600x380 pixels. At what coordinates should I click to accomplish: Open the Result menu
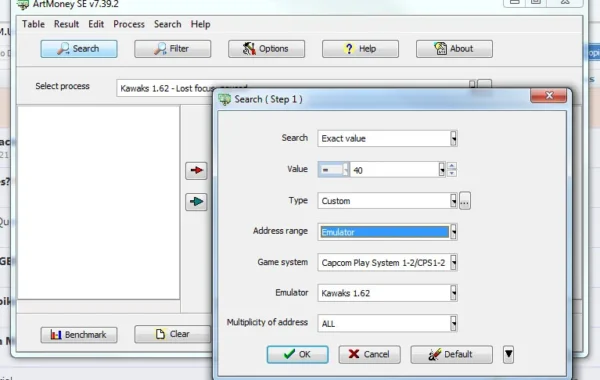click(x=66, y=24)
